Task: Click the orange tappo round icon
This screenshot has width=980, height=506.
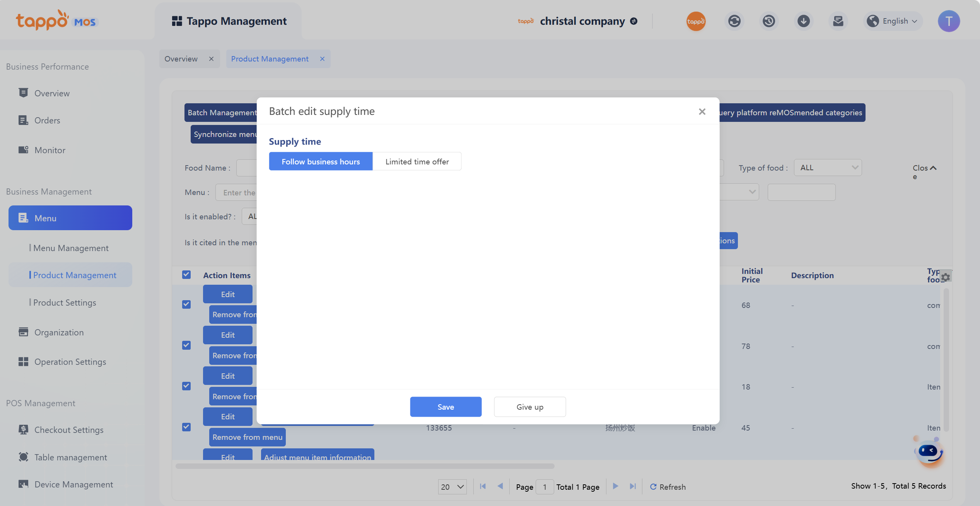Action: [x=696, y=21]
